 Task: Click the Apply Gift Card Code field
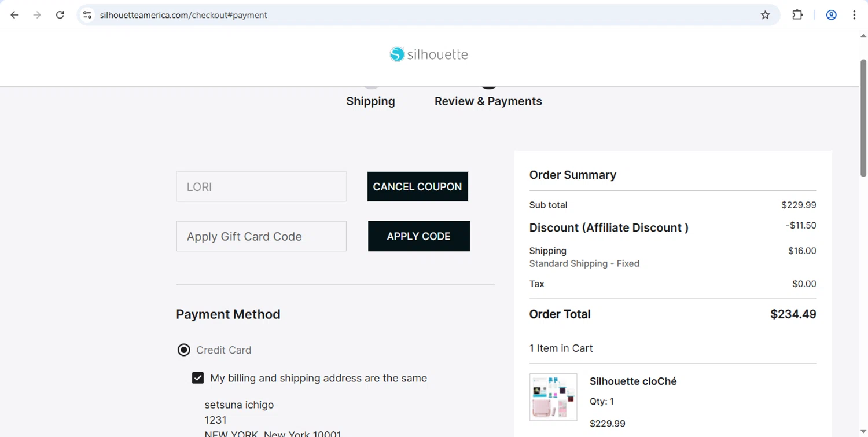pos(261,236)
